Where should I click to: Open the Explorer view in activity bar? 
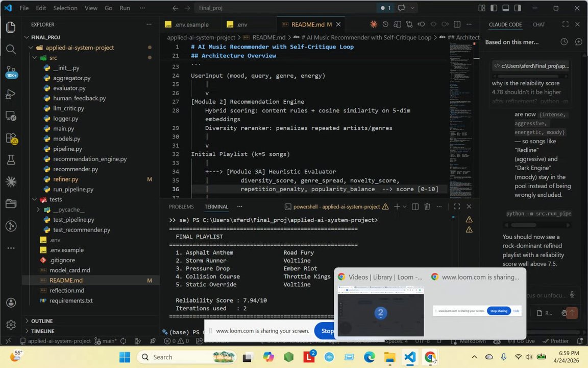[x=11, y=27]
